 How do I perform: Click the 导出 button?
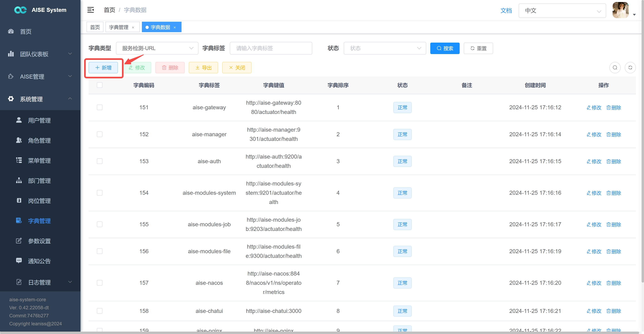pyautogui.click(x=203, y=68)
